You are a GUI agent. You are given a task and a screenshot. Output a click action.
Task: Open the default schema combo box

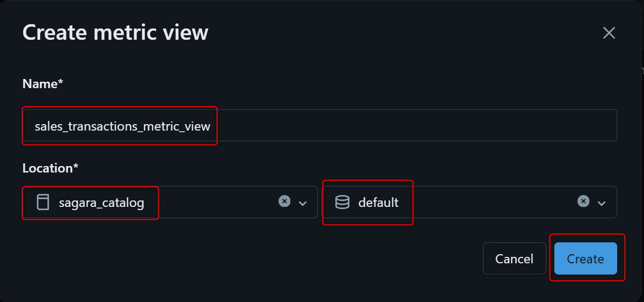(x=483, y=202)
